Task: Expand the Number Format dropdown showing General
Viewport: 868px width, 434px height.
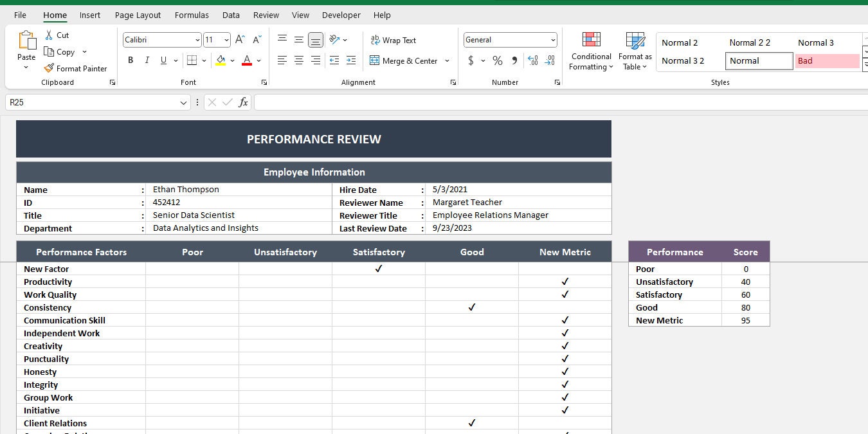Action: point(553,39)
